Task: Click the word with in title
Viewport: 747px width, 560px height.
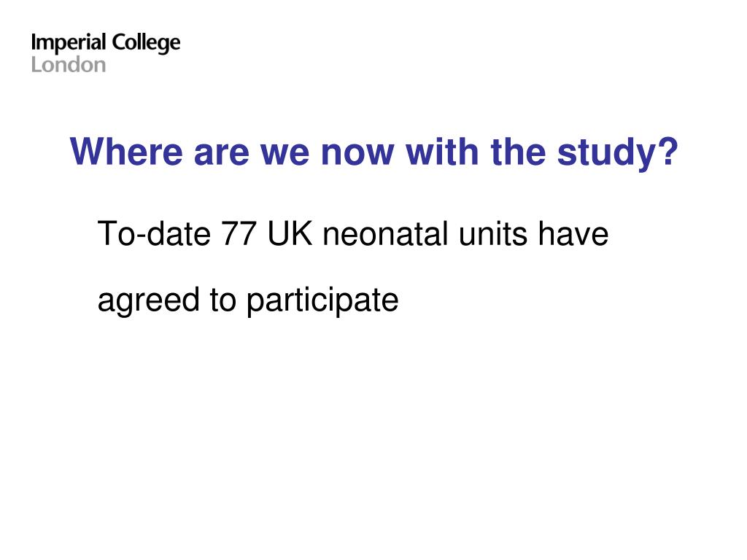Action: coord(443,152)
